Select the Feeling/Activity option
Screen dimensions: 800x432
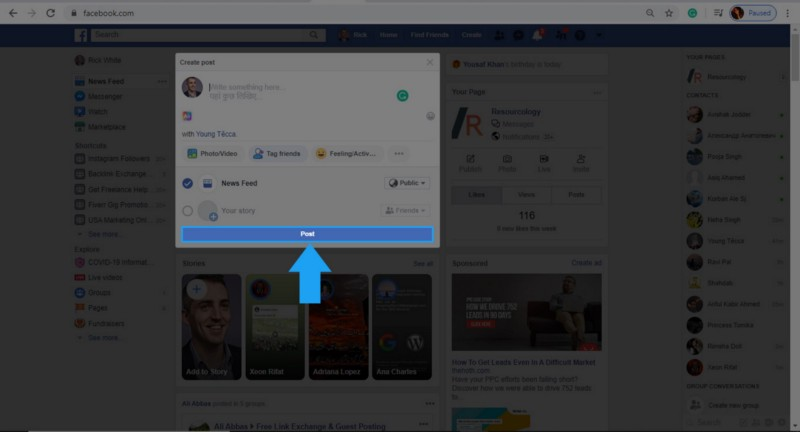click(x=346, y=154)
